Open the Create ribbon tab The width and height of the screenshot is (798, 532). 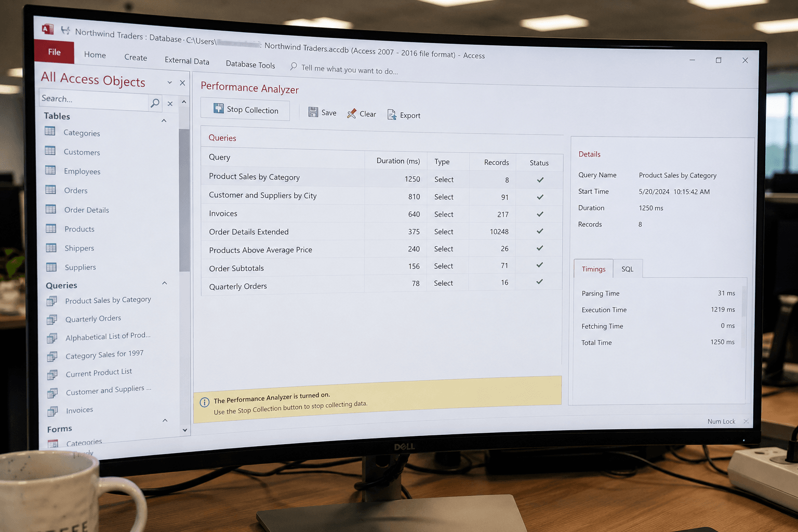[x=136, y=57]
